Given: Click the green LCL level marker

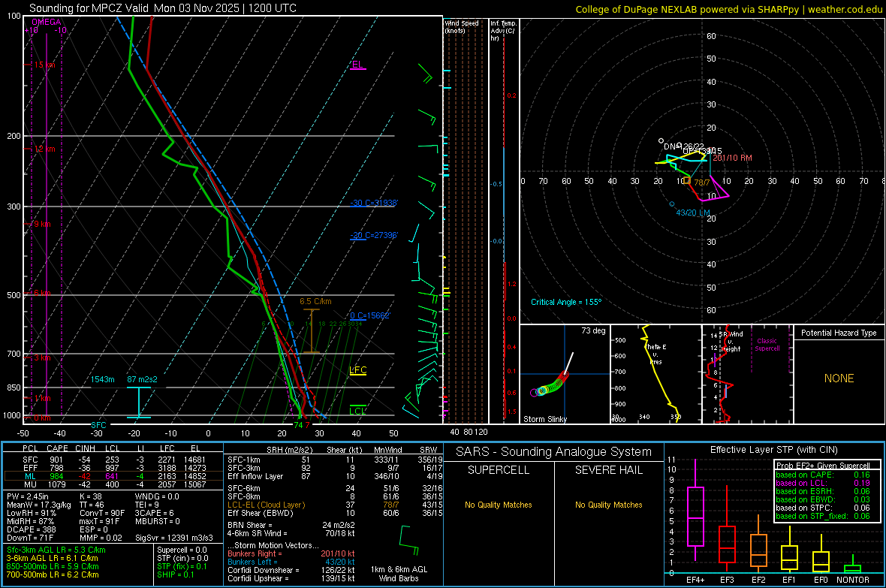Looking at the screenshot, I should tap(357, 411).
